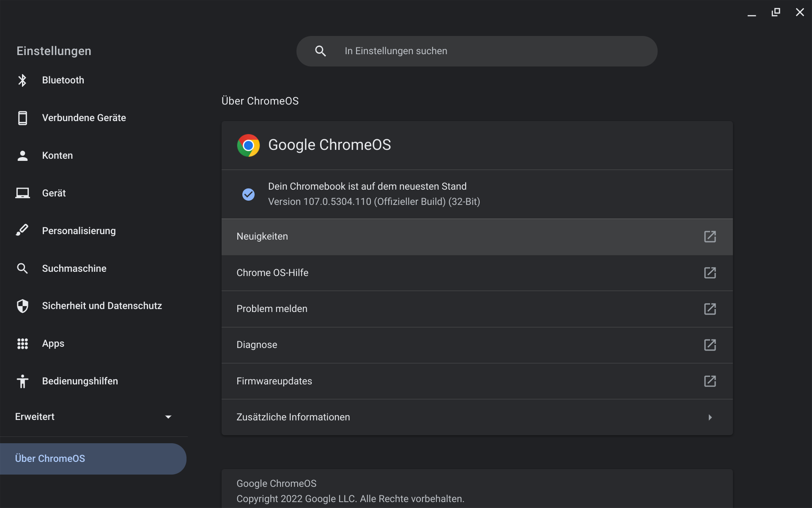Screen dimensions: 812x508
Task: Click Problem melden row
Action: click(x=272, y=309)
